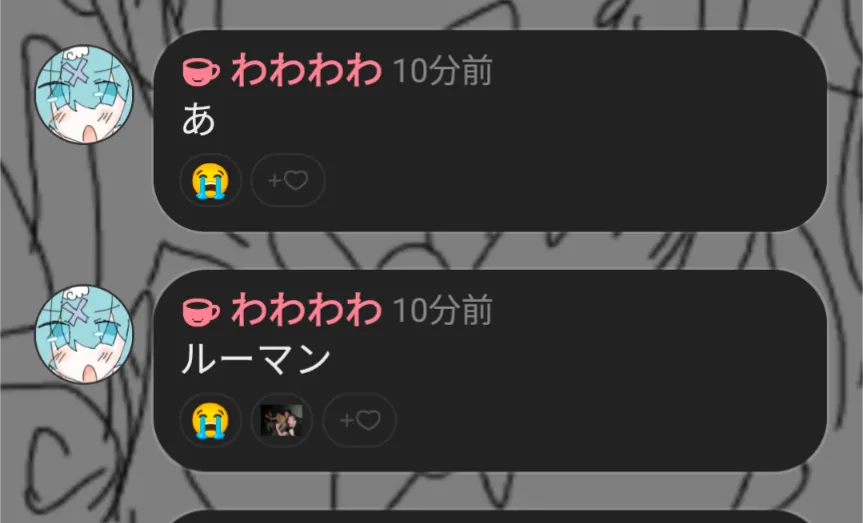Toggle the crying emoji reaction on ルーマン
The height and width of the screenshot is (523, 863).
click(x=210, y=420)
